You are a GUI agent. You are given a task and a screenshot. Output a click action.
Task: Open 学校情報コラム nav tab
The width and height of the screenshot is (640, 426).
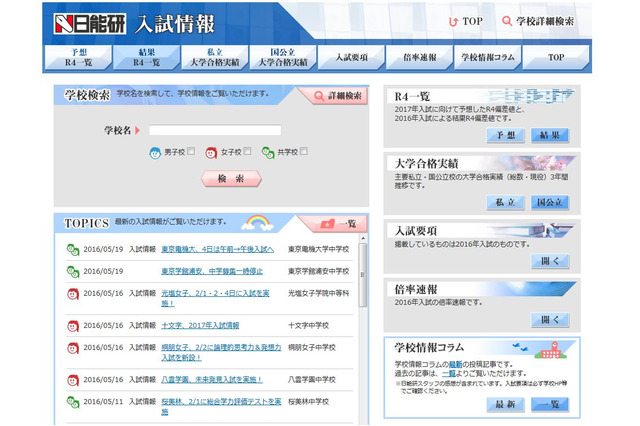point(487,58)
